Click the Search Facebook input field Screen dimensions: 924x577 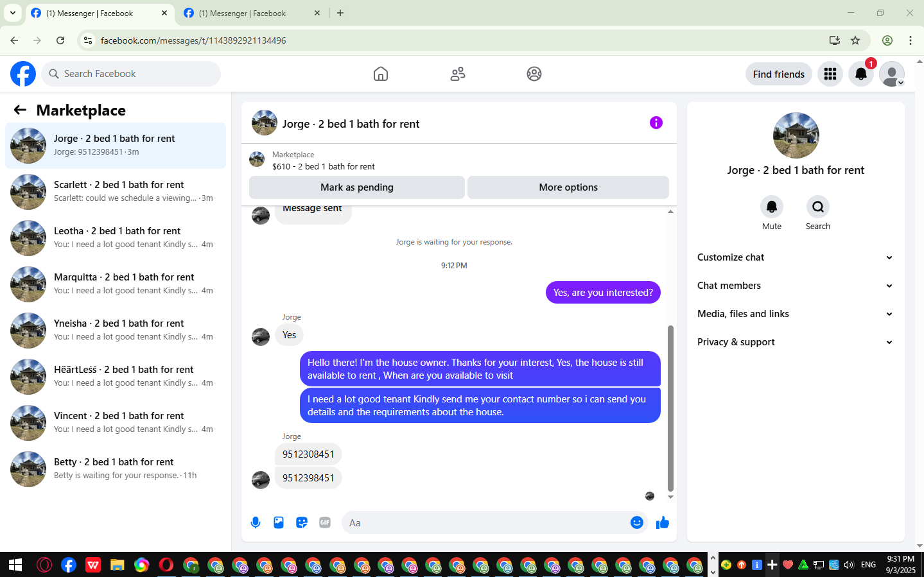pyautogui.click(x=131, y=74)
